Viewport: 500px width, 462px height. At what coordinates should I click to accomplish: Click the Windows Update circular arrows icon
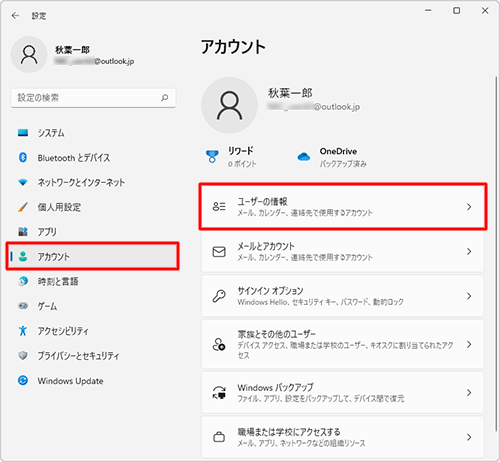pyautogui.click(x=23, y=380)
